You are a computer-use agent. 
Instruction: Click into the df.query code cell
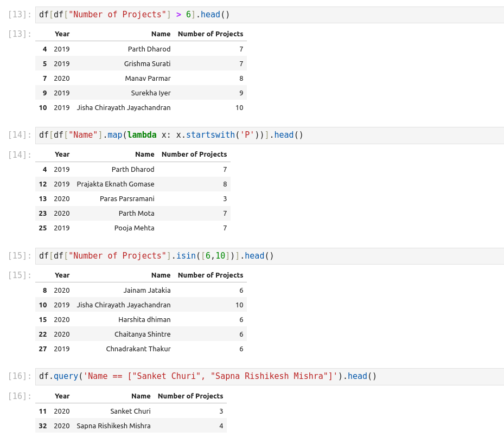coord(269,376)
